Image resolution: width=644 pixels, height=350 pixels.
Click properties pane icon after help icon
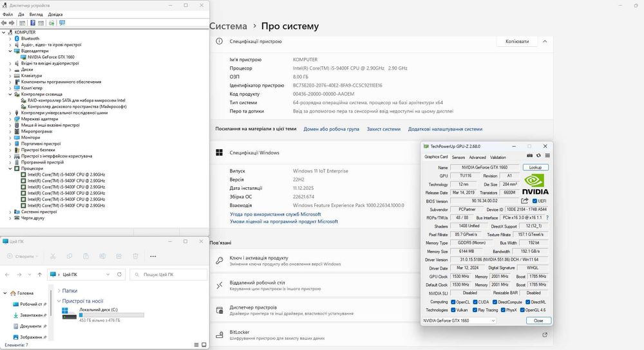[x=41, y=23]
